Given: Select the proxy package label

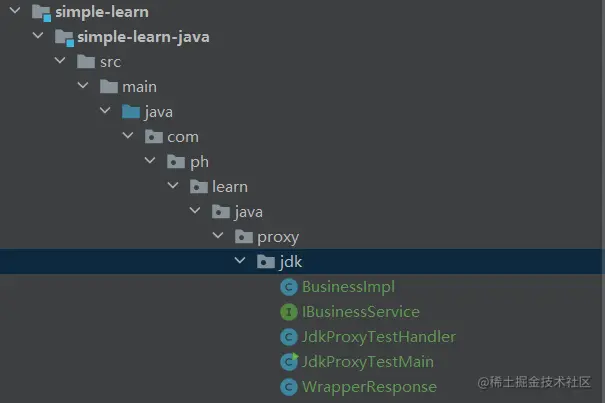Looking at the screenshot, I should [x=278, y=238].
